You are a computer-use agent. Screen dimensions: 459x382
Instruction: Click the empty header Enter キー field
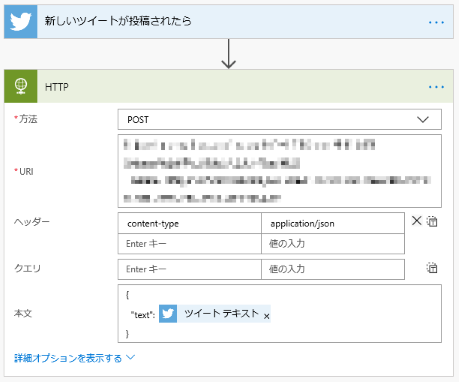click(190, 244)
